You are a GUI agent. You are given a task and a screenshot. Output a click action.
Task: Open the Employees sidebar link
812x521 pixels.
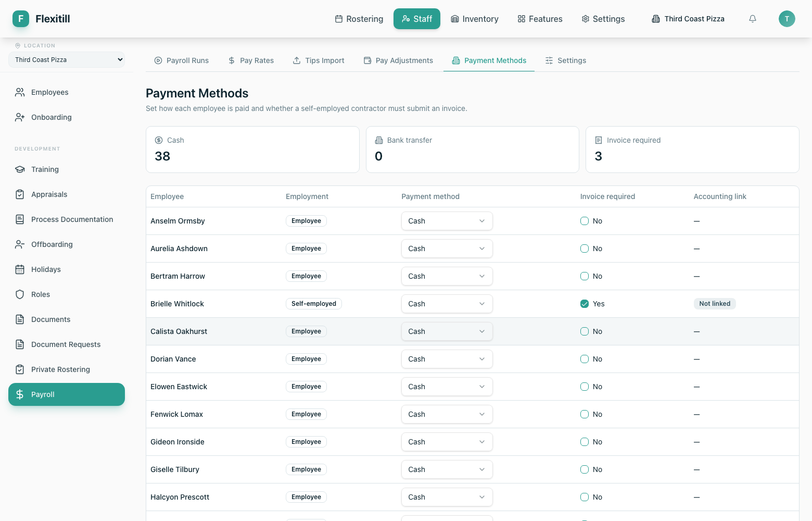pos(67,92)
